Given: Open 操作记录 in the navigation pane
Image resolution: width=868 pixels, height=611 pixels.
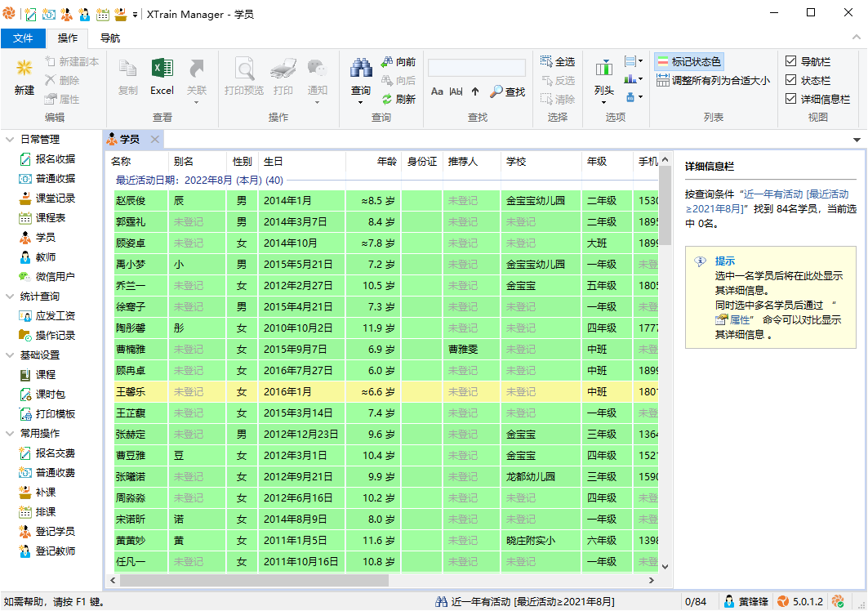Looking at the screenshot, I should coord(47,335).
